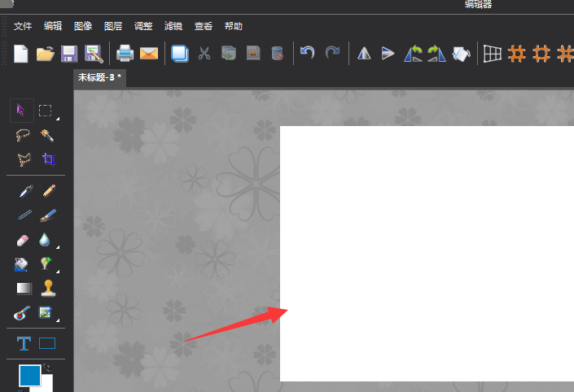Select the paint bucket fill tool
The image size is (574, 392).
21,264
